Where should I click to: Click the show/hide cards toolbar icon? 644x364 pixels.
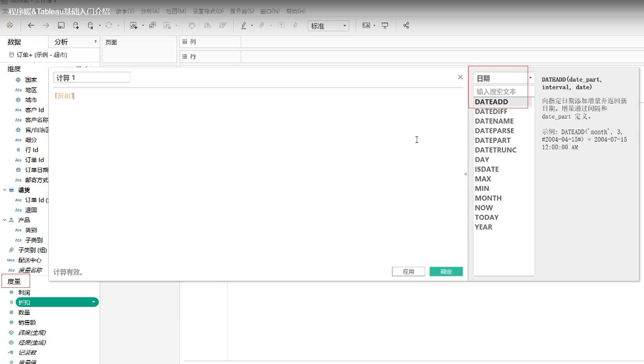366,25
